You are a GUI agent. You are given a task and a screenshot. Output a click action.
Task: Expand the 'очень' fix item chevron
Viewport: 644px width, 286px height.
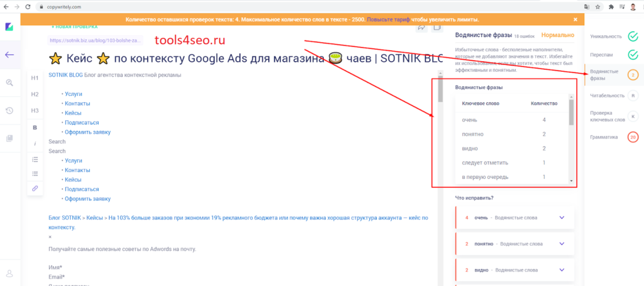click(562, 218)
